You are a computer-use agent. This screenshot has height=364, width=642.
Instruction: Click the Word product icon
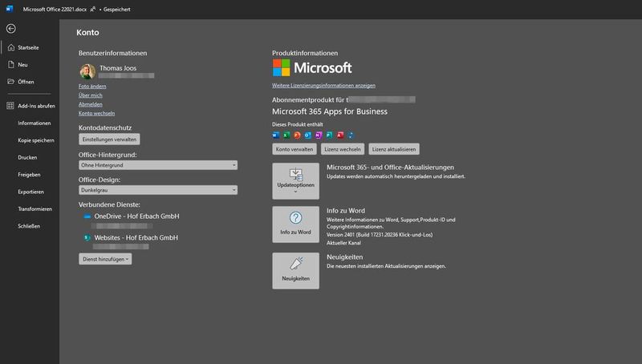click(275, 135)
